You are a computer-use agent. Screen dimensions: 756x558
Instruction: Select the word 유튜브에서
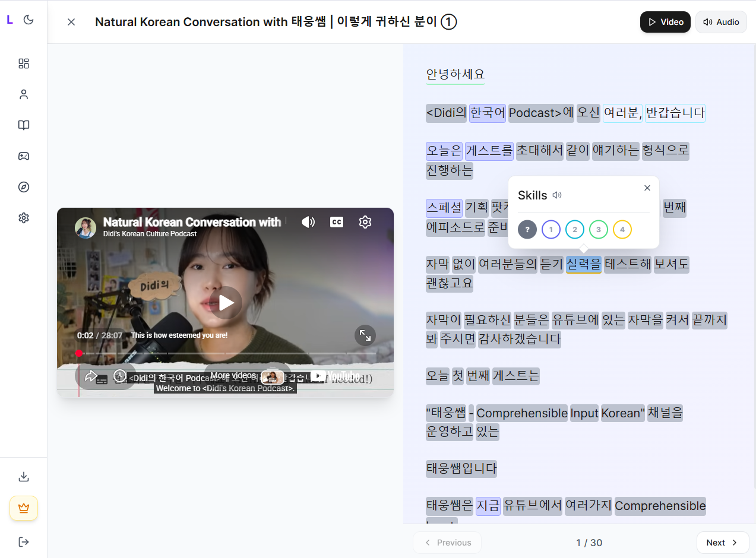pos(533,506)
